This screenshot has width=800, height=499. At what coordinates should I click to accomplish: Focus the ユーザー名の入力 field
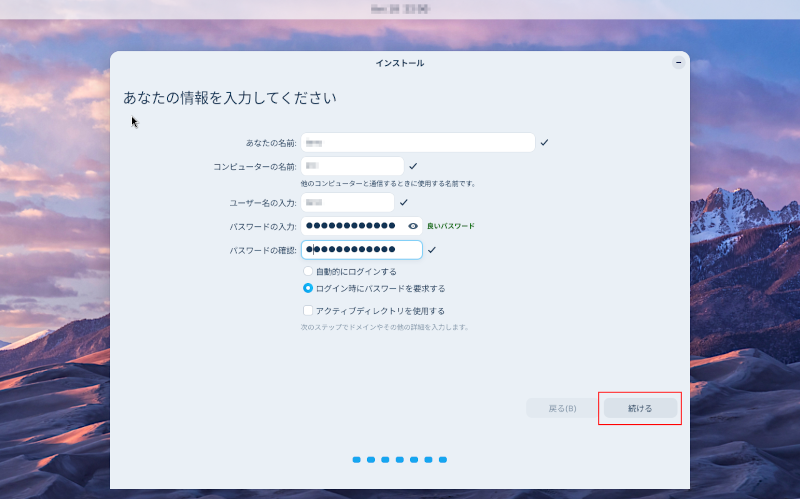(347, 203)
